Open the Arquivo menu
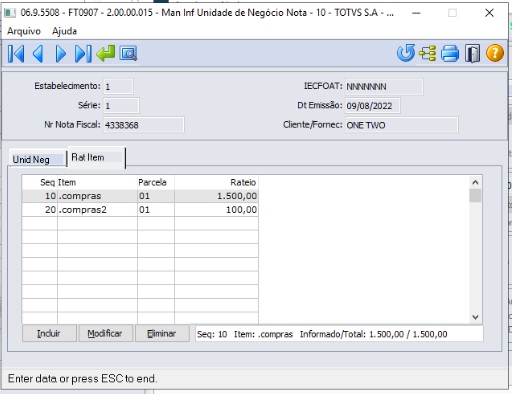This screenshot has height=394, width=514. point(24,31)
